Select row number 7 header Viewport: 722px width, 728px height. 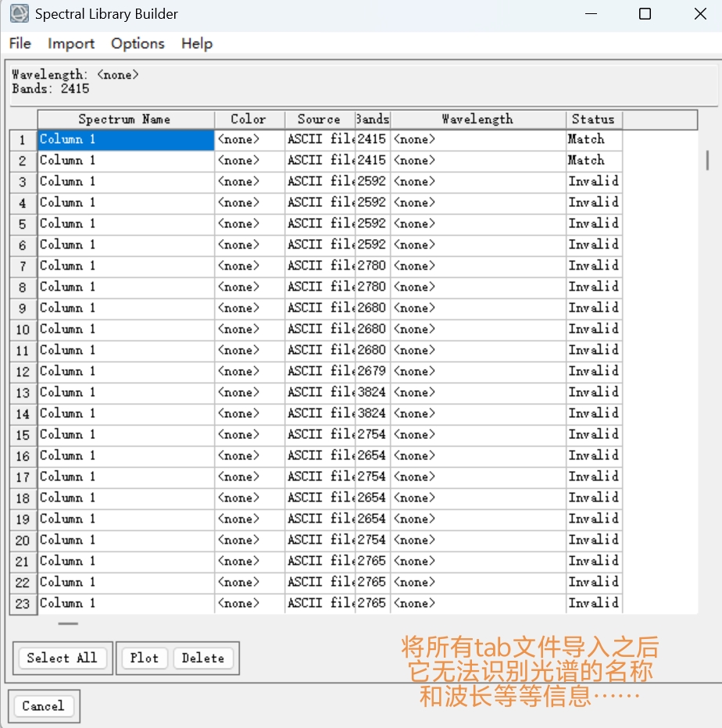23,266
